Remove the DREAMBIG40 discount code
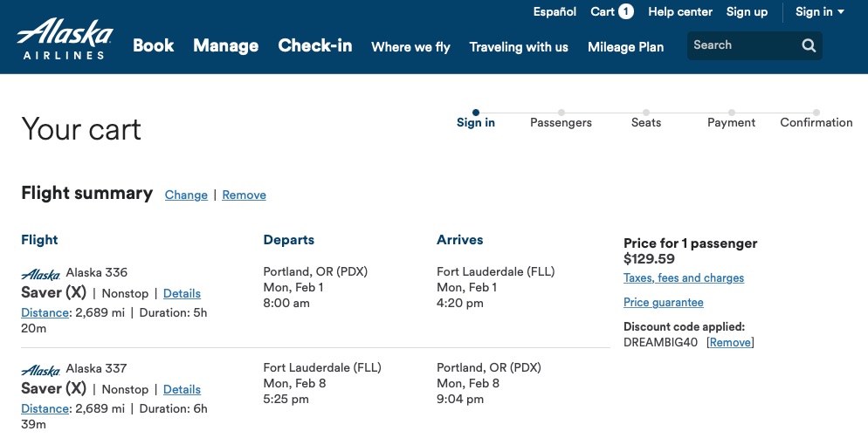This screenshot has height=438, width=868. click(x=730, y=343)
